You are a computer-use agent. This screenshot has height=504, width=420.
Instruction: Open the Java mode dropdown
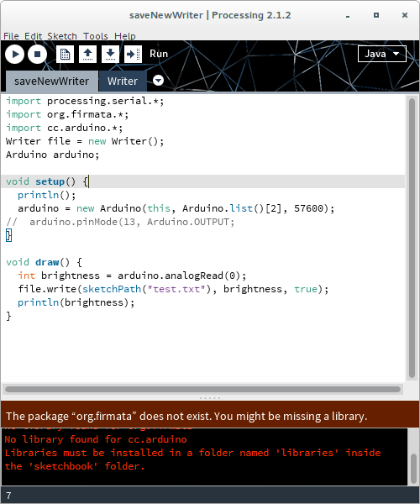coord(382,54)
